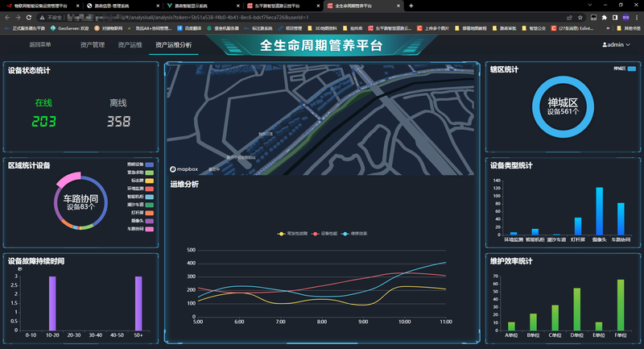Click the Mapbox logo on the map
The width and height of the screenshot is (644, 349).
[184, 169]
